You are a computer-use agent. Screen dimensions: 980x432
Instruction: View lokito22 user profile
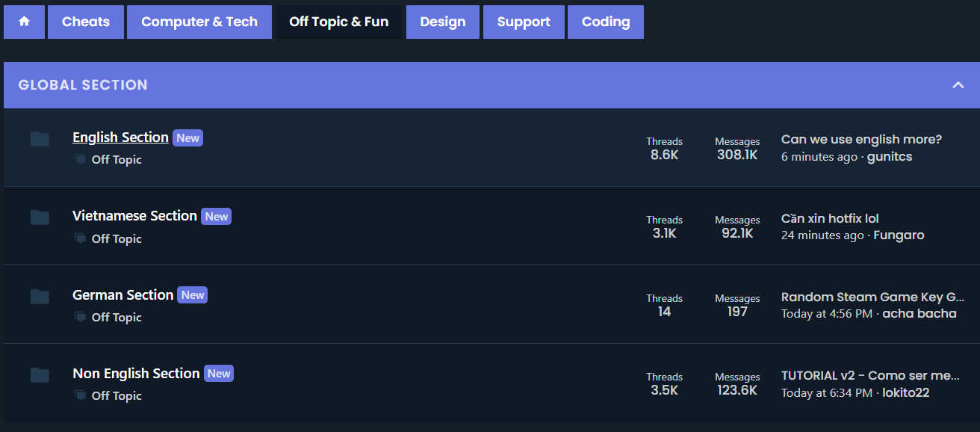pos(905,392)
